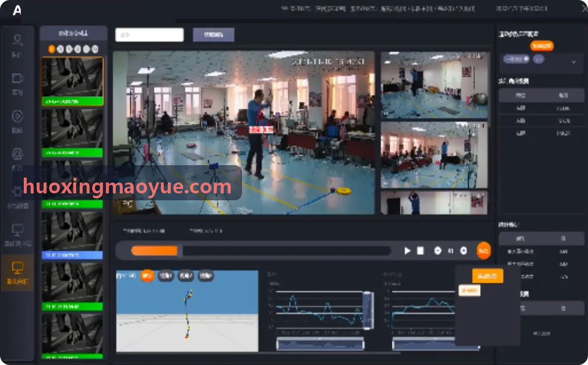
Task: Click the round plus button in the playback bar
Action: coord(463,251)
